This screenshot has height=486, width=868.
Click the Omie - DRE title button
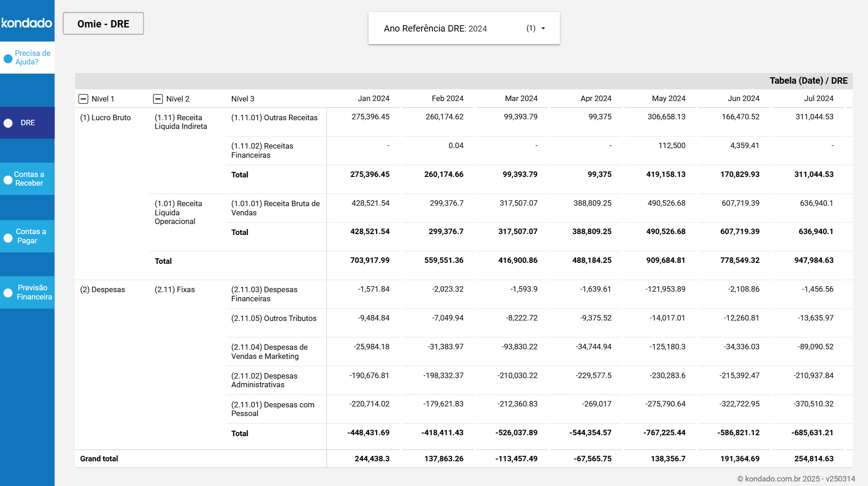[x=103, y=23]
